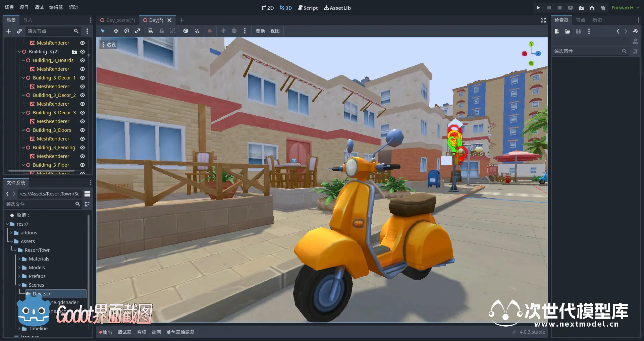Toggle distraction-free mode icon

[x=543, y=20]
